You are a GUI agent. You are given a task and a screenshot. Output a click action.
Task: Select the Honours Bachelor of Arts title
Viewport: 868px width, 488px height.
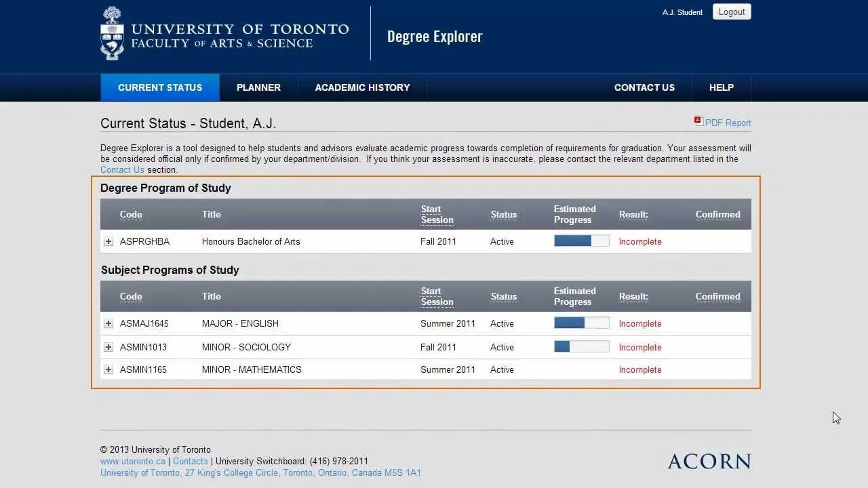pos(251,241)
